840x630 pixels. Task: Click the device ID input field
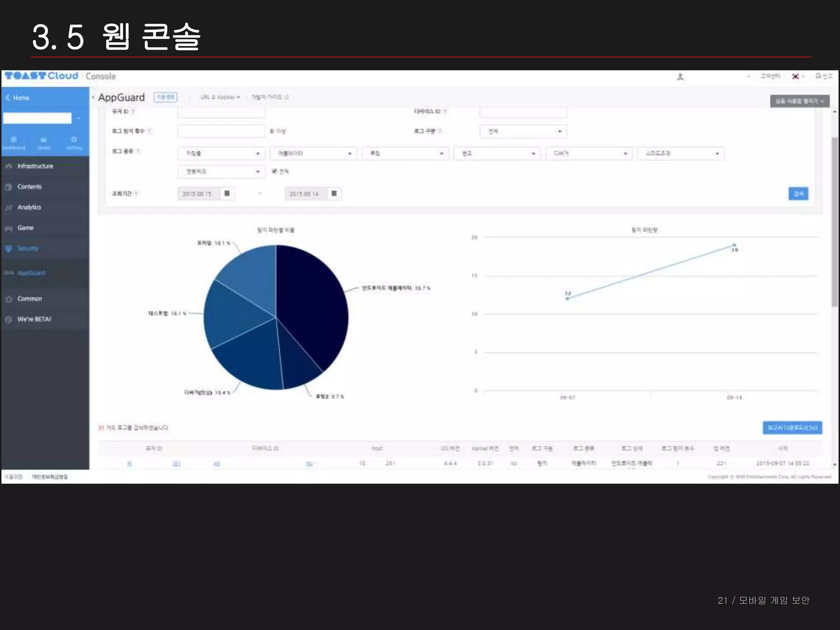(523, 112)
